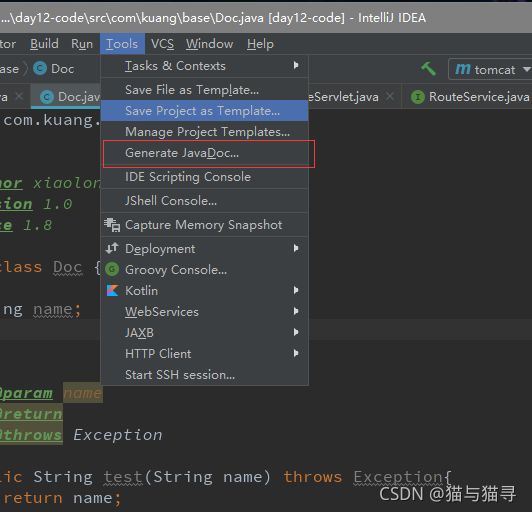Click the Kotlin logo icon
The image size is (532, 512).
112,291
